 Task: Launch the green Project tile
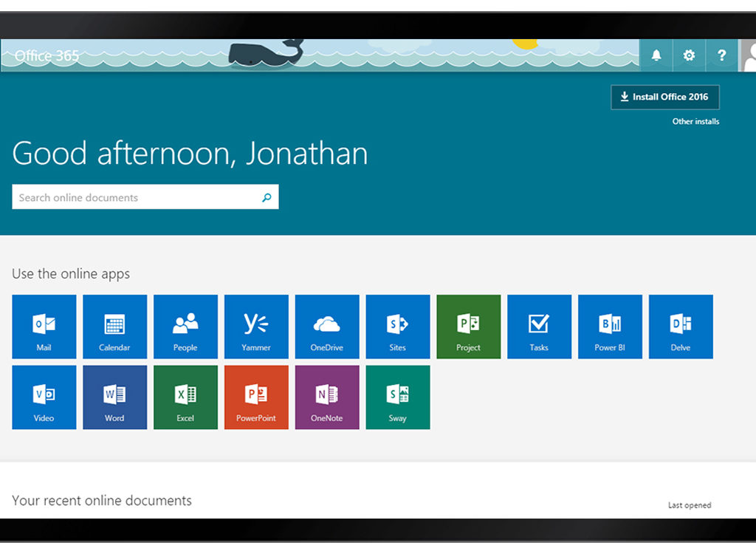click(469, 326)
